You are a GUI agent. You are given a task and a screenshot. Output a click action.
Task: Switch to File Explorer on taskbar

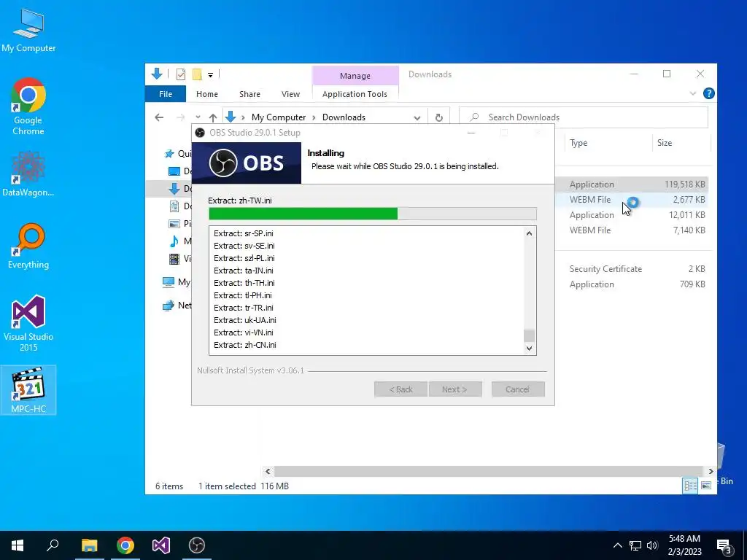click(89, 545)
